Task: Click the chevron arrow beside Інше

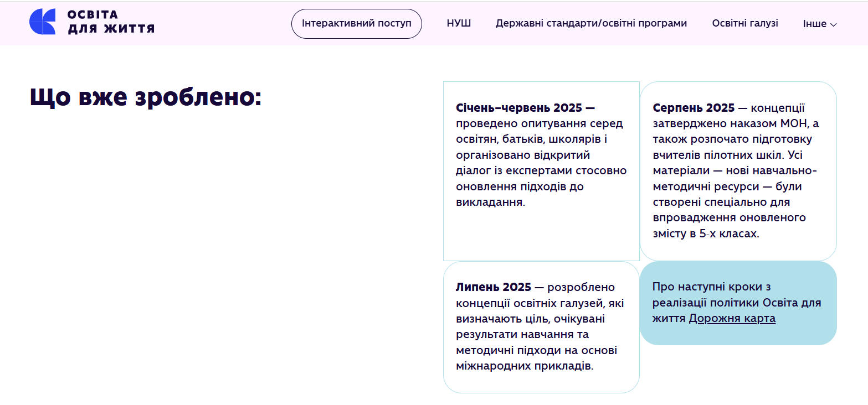Action: click(x=834, y=25)
